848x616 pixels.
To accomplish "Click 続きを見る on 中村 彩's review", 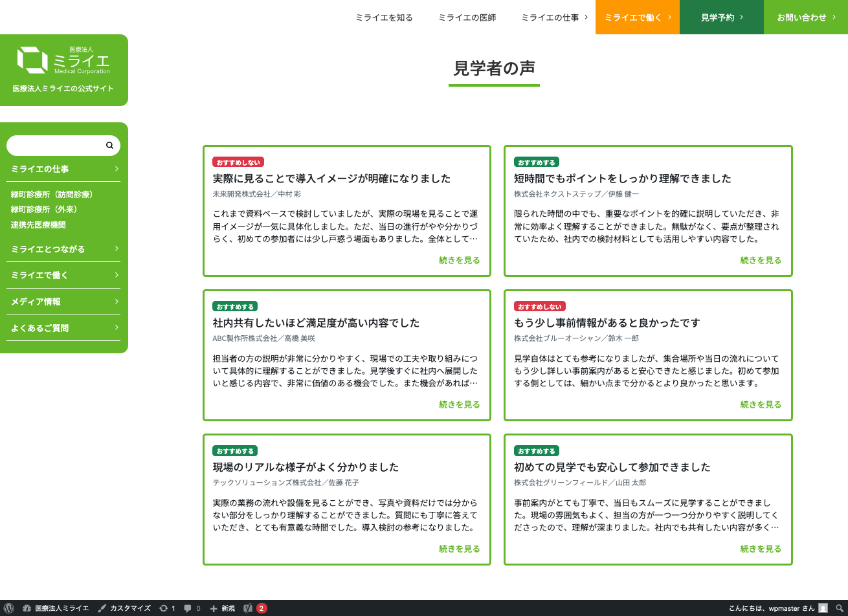I will tap(459, 260).
